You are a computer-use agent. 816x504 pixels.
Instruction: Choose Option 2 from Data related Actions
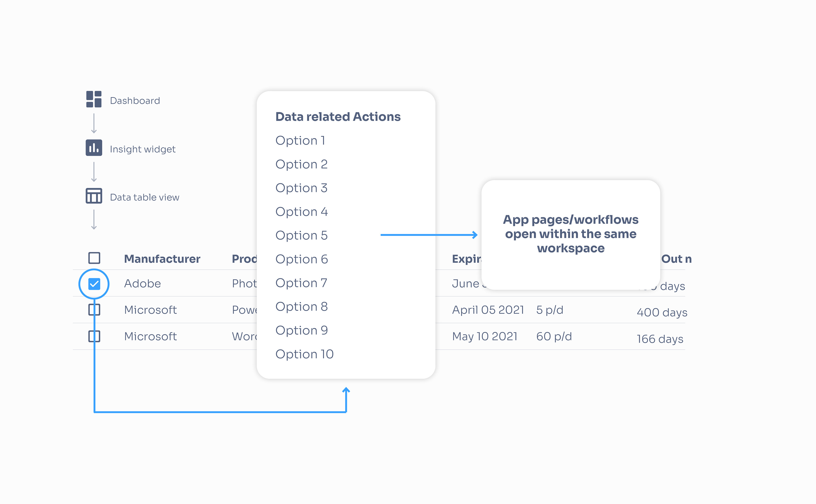point(302,164)
